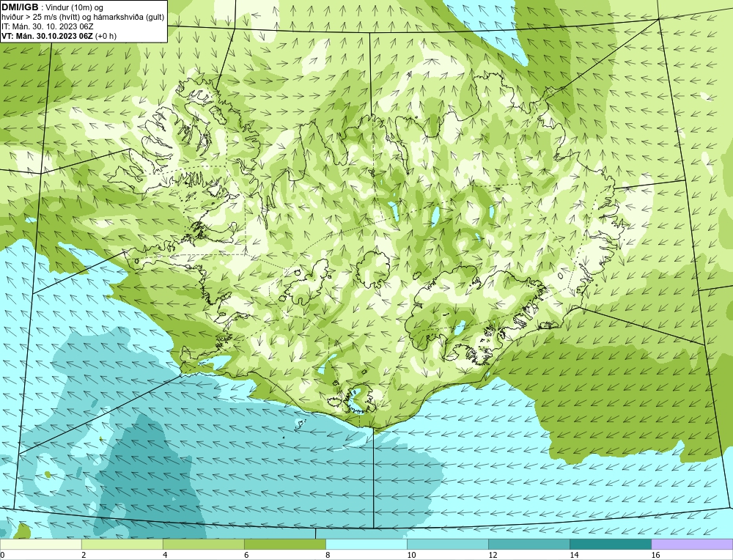Click the 'hviður > 25 m/s' legend line
The height and width of the screenshot is (560, 733).
83,17
